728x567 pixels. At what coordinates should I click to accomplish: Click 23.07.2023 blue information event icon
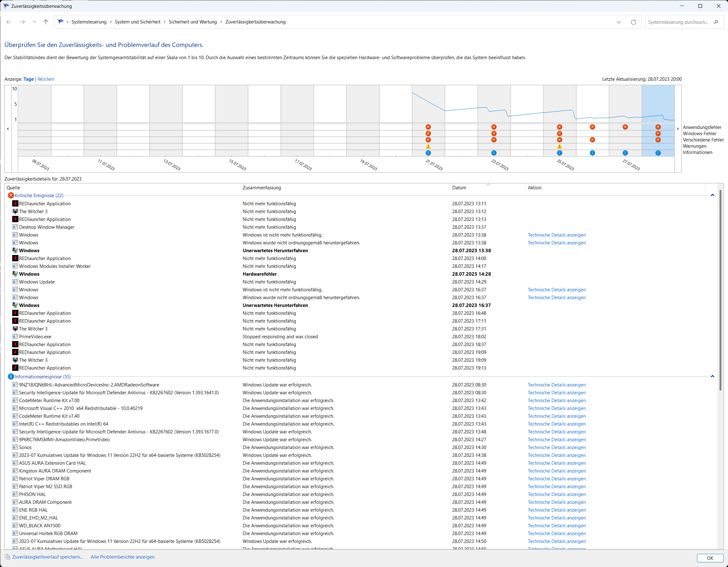[494, 153]
